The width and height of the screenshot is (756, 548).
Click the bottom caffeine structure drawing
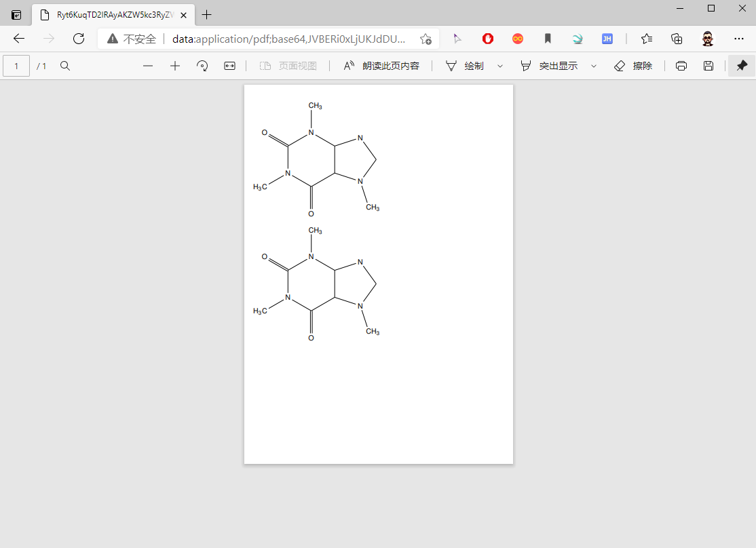click(316, 284)
